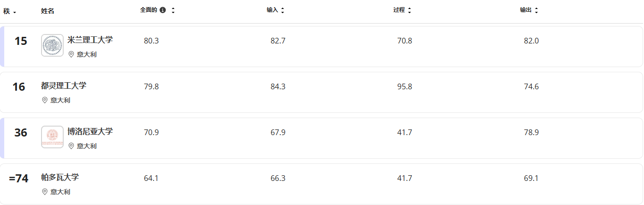Viewport: 644px width, 205px height.
Task: Sort by 秩 rank column arrow
Action: coord(15,11)
